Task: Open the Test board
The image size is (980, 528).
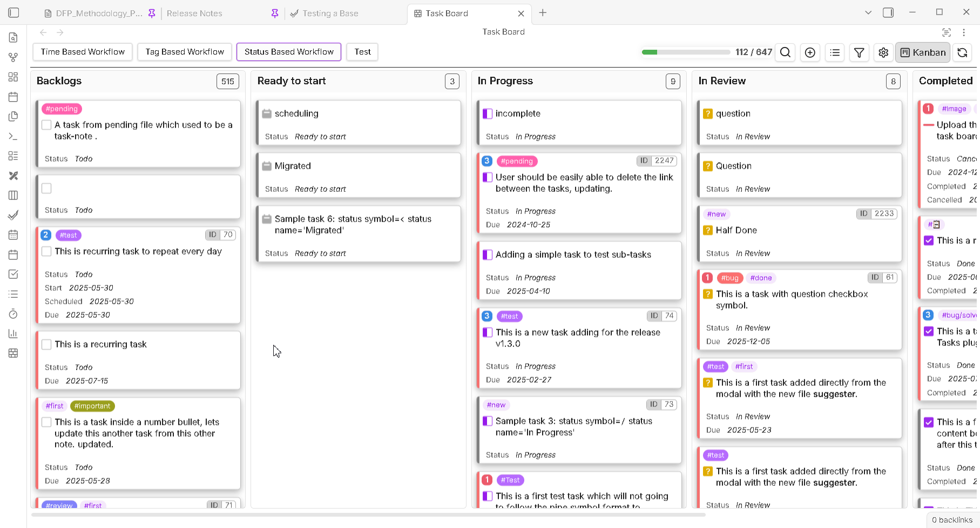Action: tap(362, 52)
